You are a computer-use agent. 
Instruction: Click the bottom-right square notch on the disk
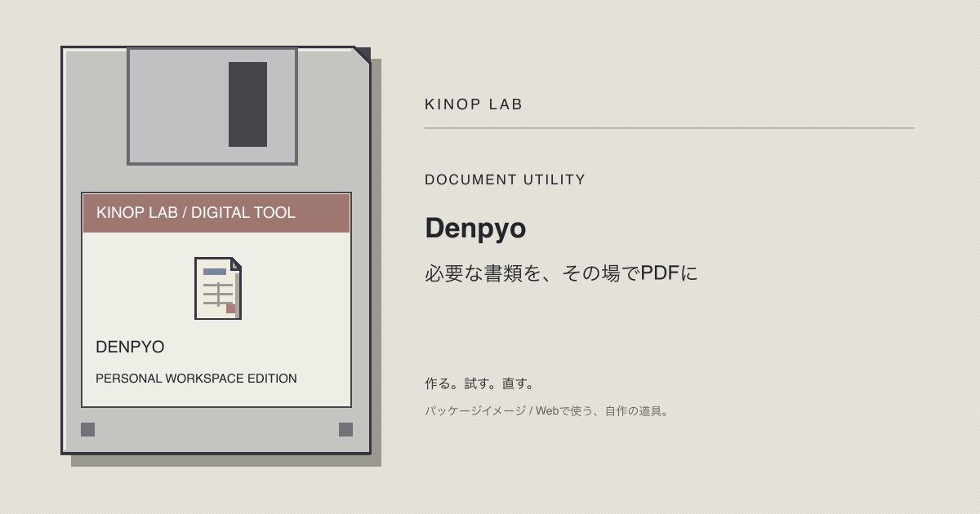[x=345, y=429]
